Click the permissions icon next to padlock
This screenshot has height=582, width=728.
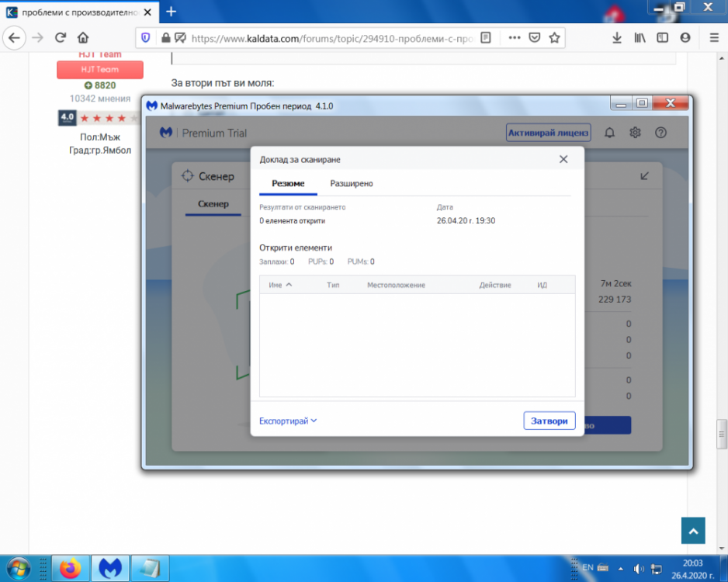[x=180, y=37]
